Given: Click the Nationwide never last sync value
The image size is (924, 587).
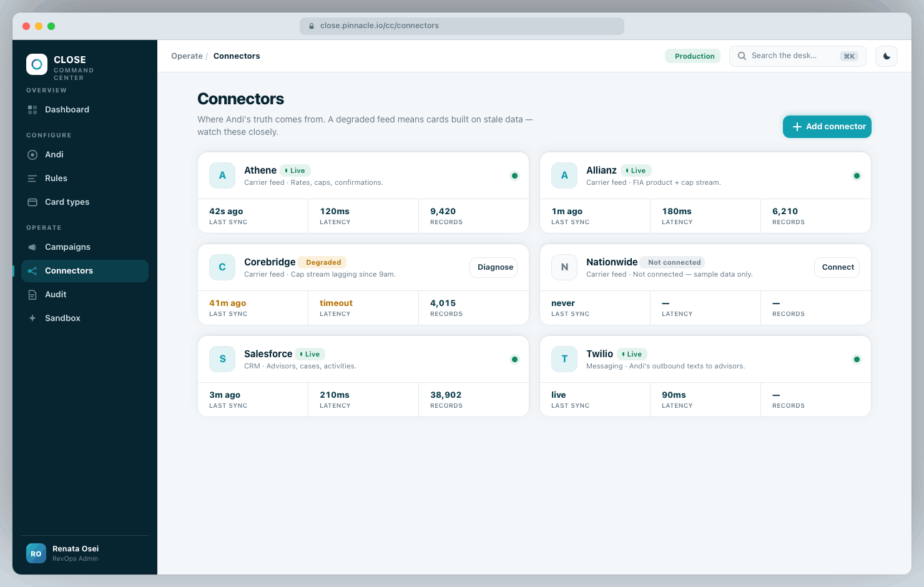Looking at the screenshot, I should (563, 303).
